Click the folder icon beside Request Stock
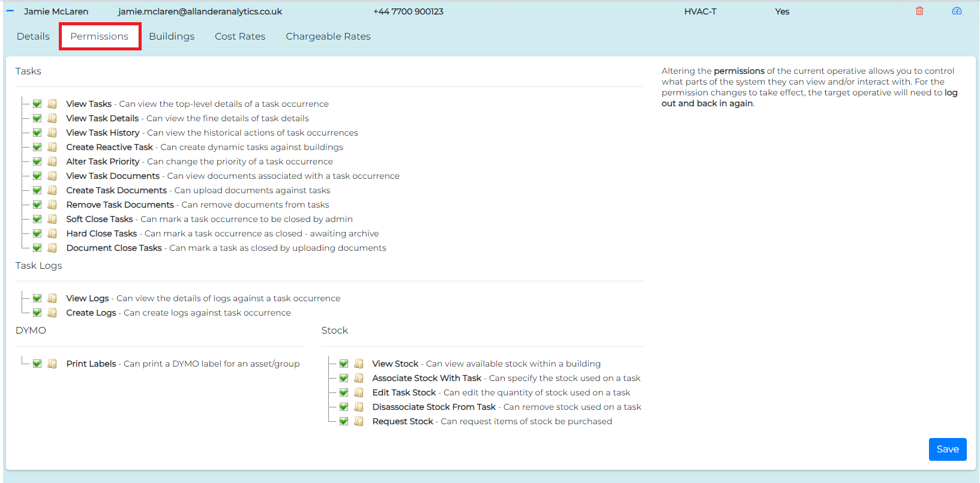The height and width of the screenshot is (483, 980). pos(359,421)
